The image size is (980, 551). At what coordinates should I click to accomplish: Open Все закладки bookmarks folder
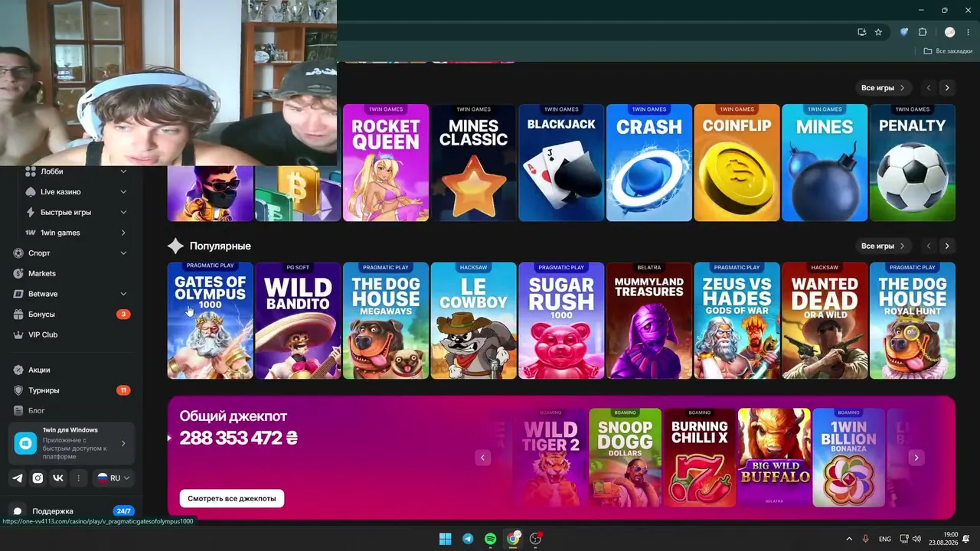tap(948, 51)
